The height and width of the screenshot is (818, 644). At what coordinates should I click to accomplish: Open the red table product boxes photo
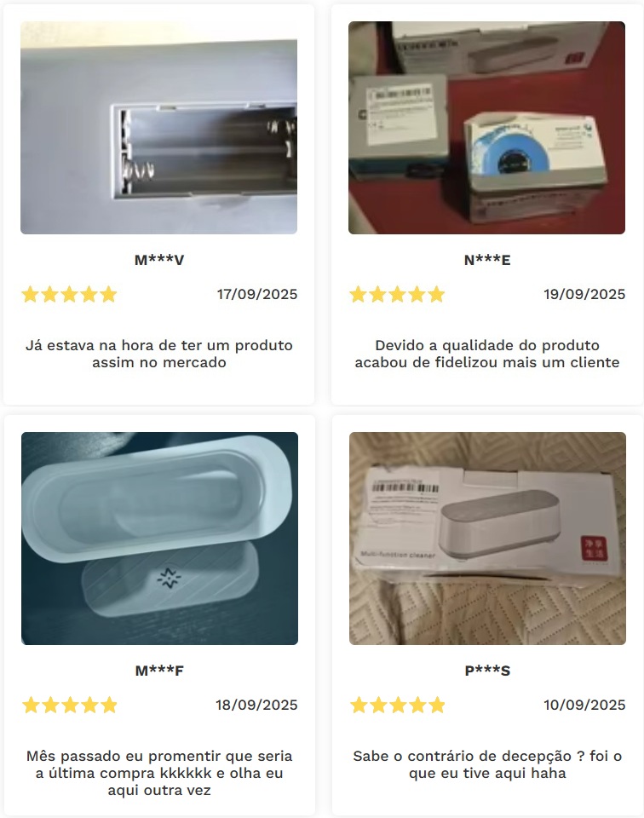click(x=486, y=128)
